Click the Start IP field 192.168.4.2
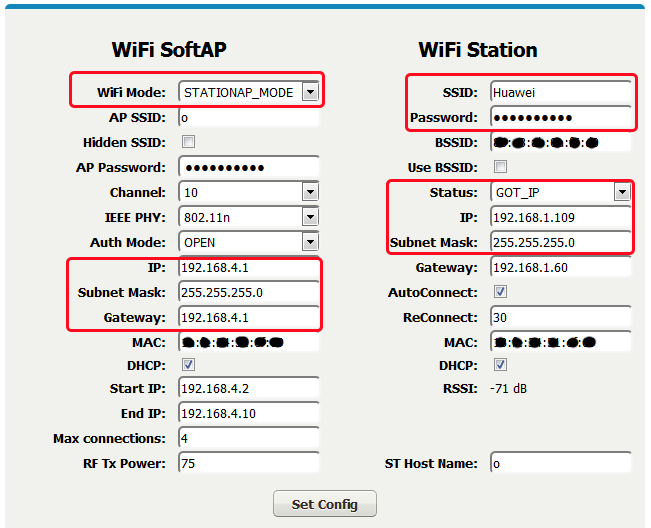 pyautogui.click(x=249, y=388)
